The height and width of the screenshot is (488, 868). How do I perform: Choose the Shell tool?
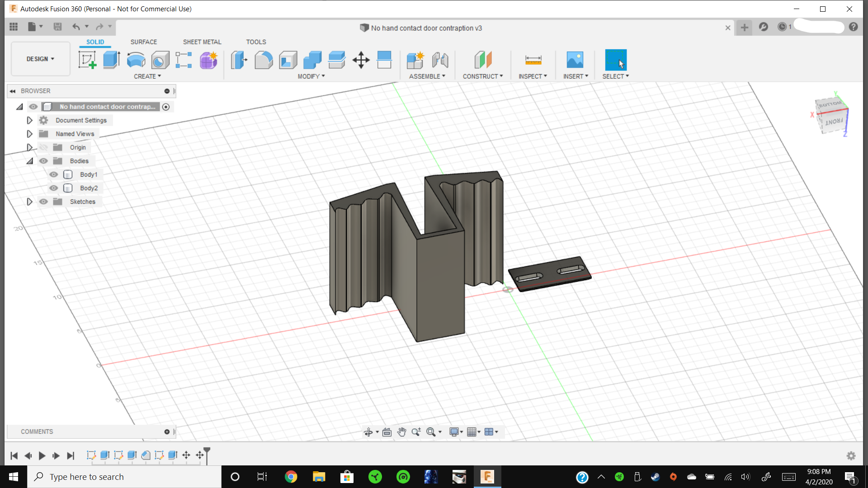288,60
